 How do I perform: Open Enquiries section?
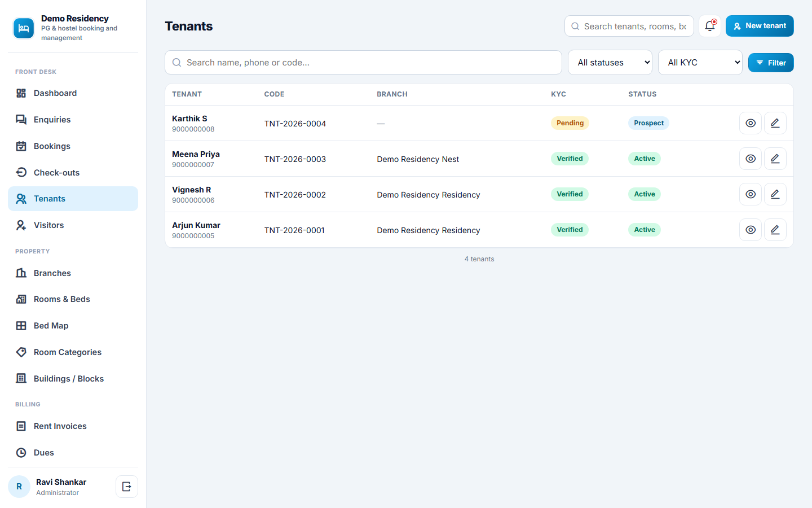pos(73,120)
